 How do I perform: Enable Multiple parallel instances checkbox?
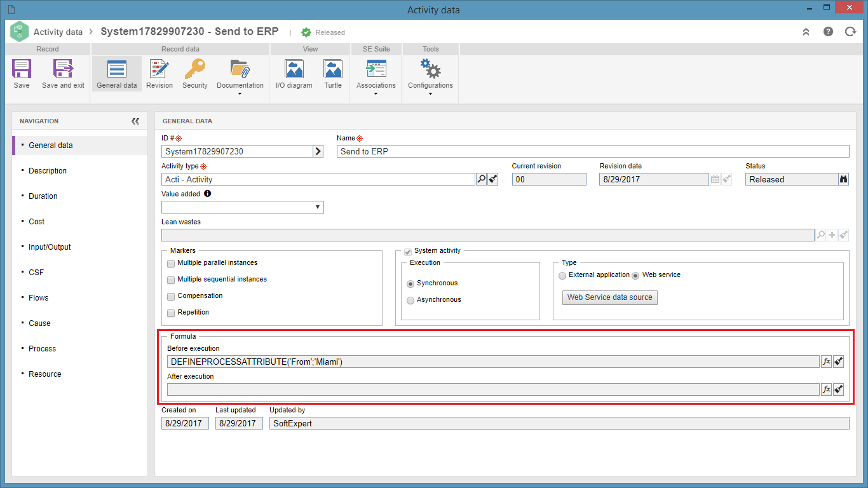[170, 263]
